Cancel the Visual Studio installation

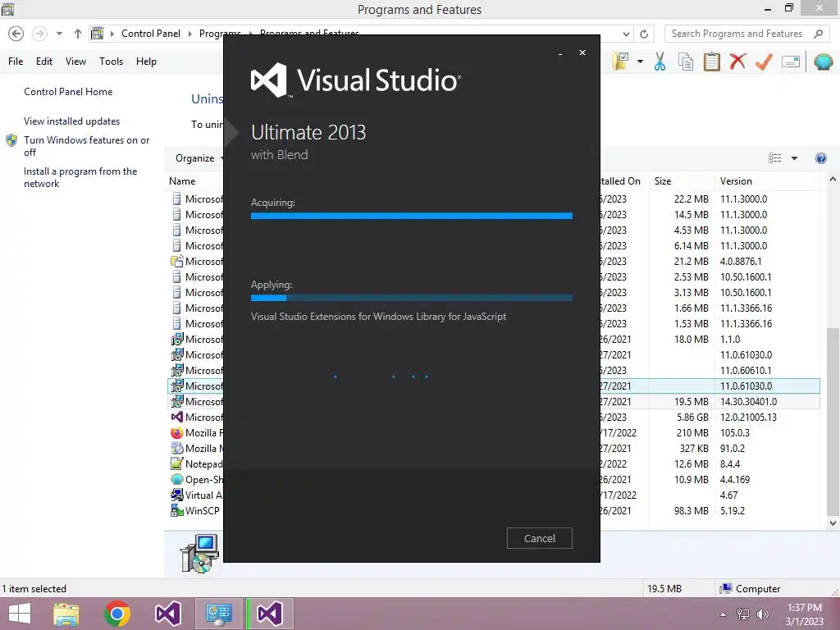click(x=540, y=538)
